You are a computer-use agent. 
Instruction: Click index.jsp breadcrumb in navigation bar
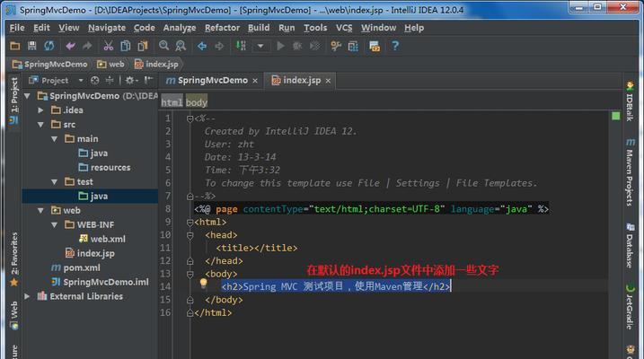156,64
